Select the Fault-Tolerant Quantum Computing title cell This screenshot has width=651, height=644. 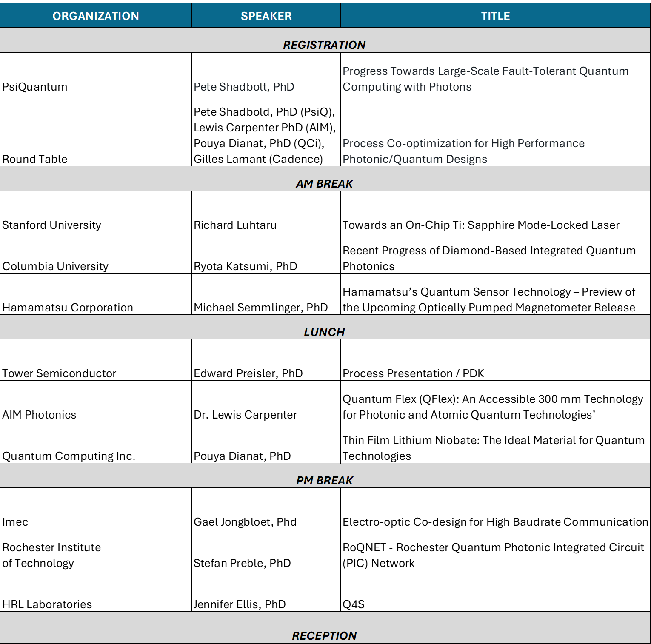[495, 73]
